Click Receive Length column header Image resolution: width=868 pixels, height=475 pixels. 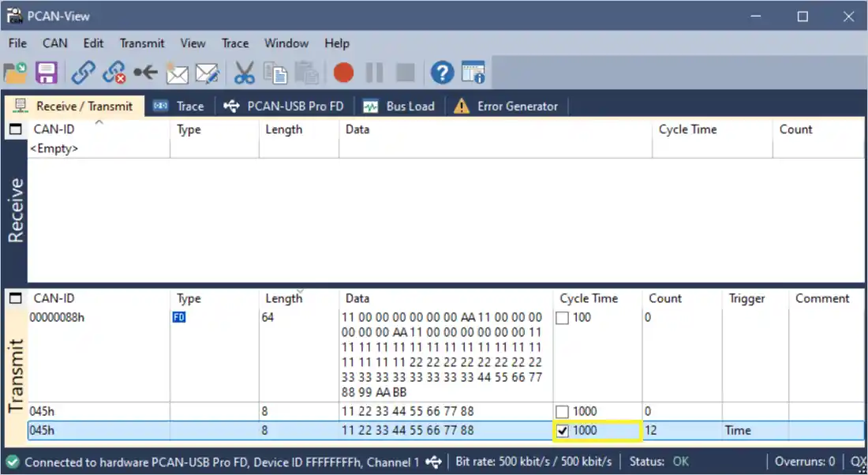pos(299,129)
